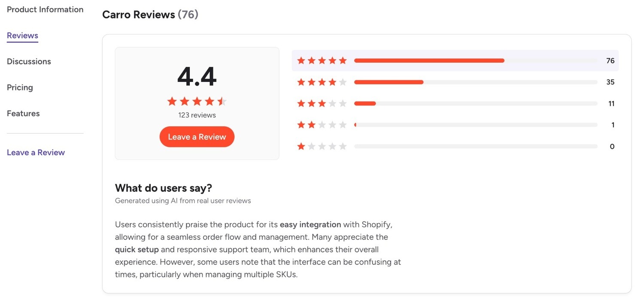Go to the Discussions section
The height and width of the screenshot is (299, 644).
[29, 61]
